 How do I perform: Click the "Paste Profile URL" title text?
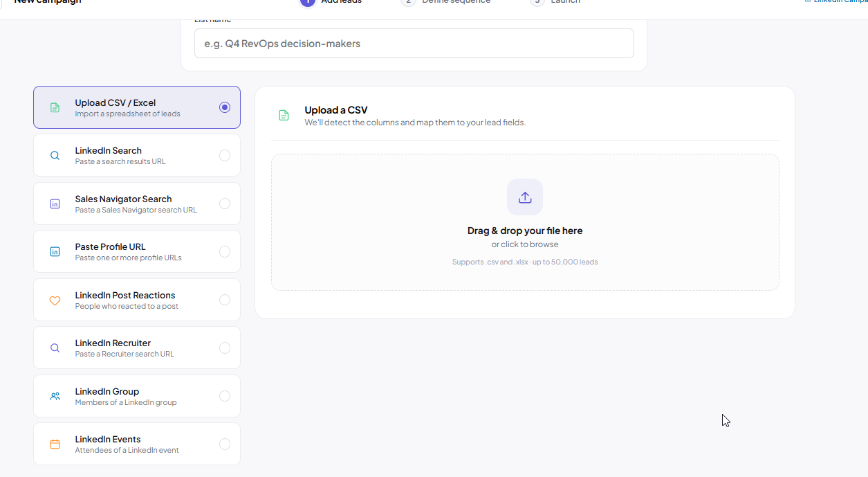click(x=111, y=246)
